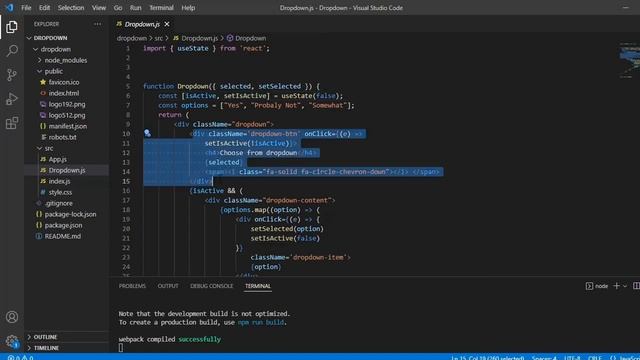Open the File menu
Image resolution: width=640 pixels, height=360 pixels.
26,8
